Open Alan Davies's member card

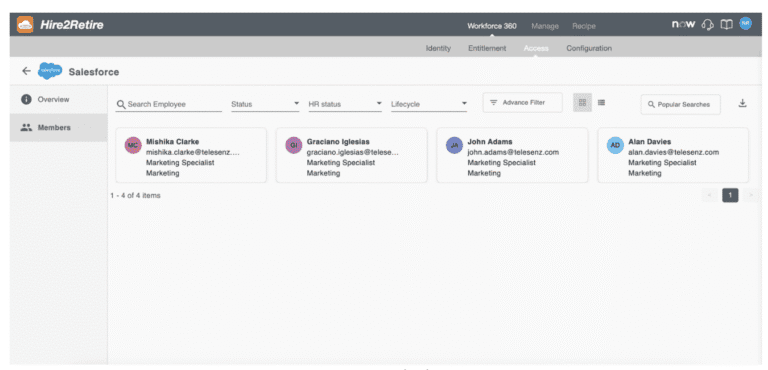[x=673, y=155]
